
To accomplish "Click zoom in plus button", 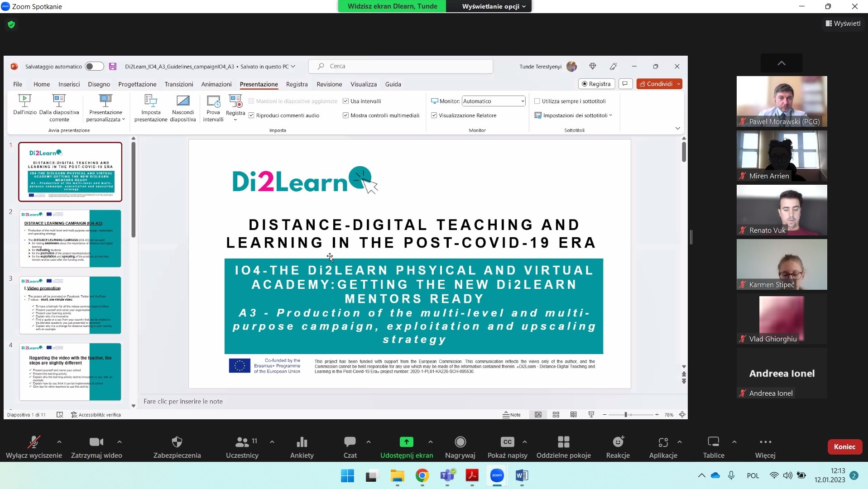I will [657, 415].
